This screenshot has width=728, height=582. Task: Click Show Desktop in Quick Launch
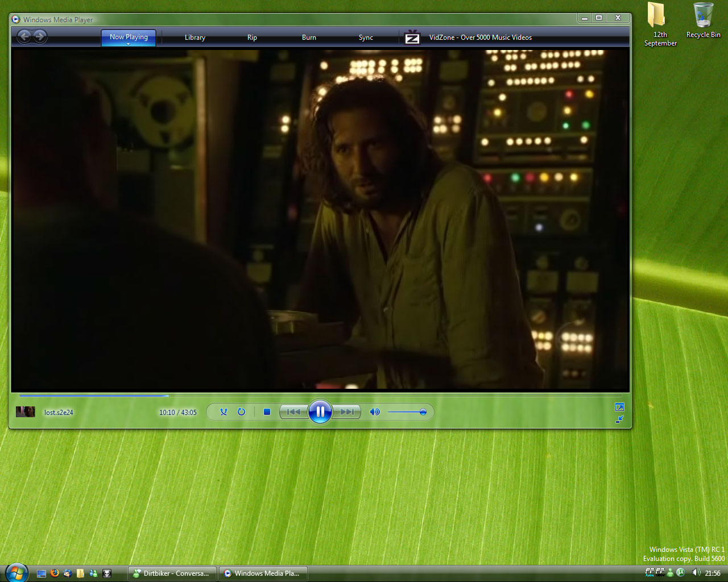click(x=42, y=573)
